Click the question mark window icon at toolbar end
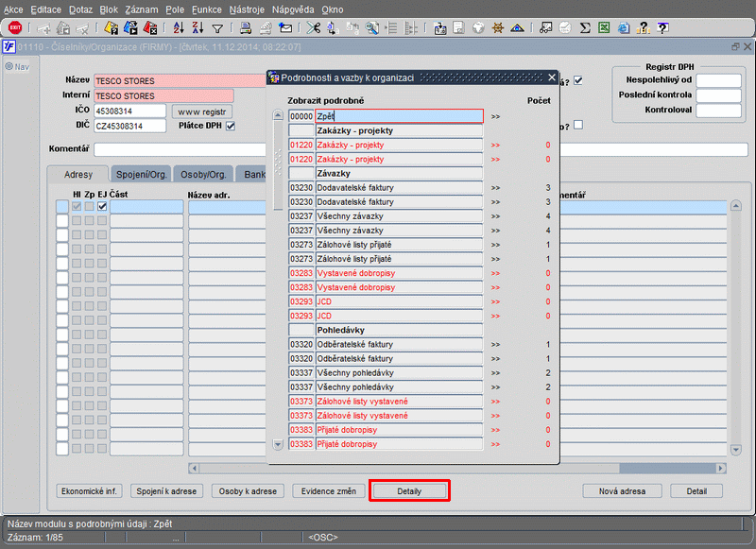 (663, 28)
